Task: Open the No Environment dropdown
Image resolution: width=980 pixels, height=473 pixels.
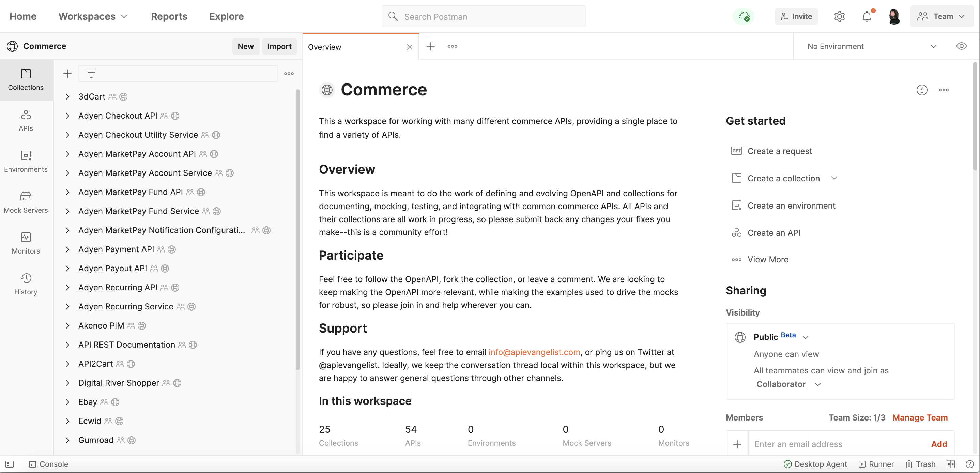Action: 872,46
